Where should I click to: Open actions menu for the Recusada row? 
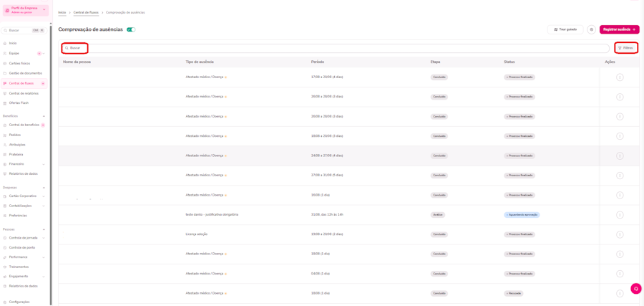[620, 293]
